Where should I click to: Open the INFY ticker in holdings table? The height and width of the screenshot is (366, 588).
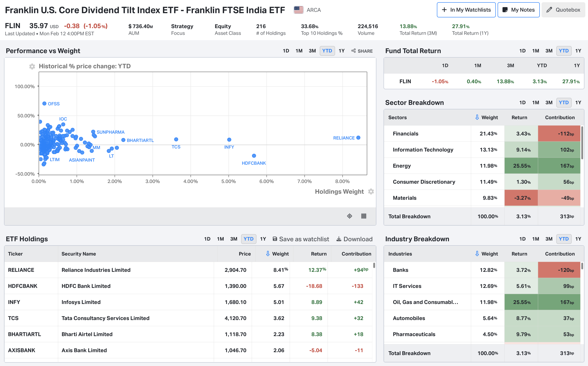14,302
